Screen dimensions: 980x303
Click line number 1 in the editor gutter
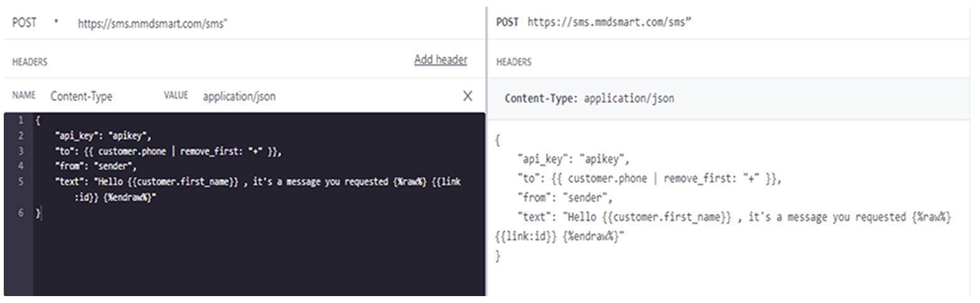(x=21, y=120)
